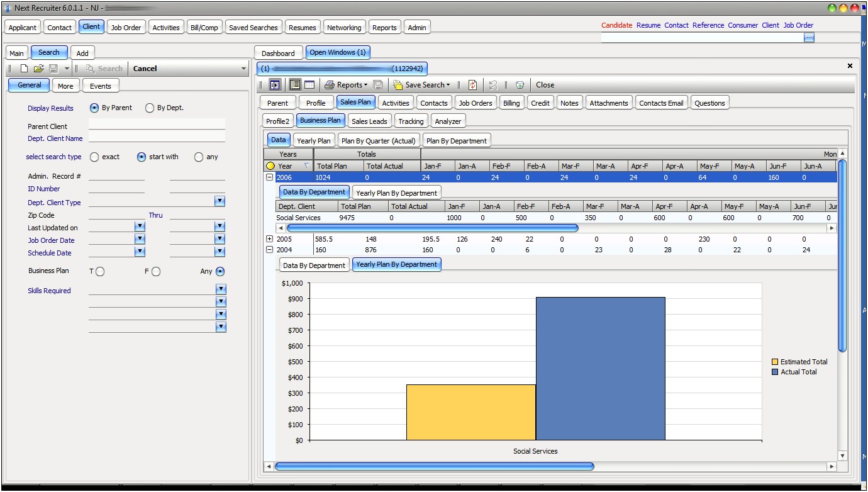868x492 pixels.
Task: Click the Close button in client toolbar
Action: coord(545,85)
